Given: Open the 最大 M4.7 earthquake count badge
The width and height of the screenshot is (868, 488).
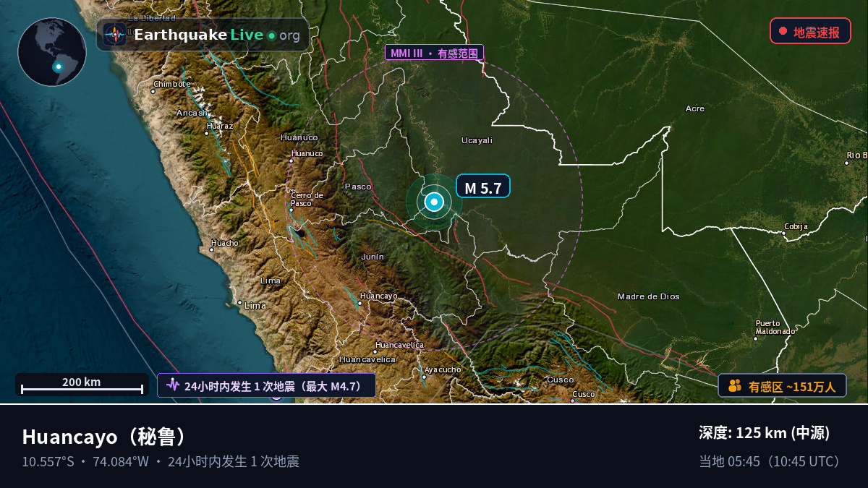Looking at the screenshot, I should point(266,385).
